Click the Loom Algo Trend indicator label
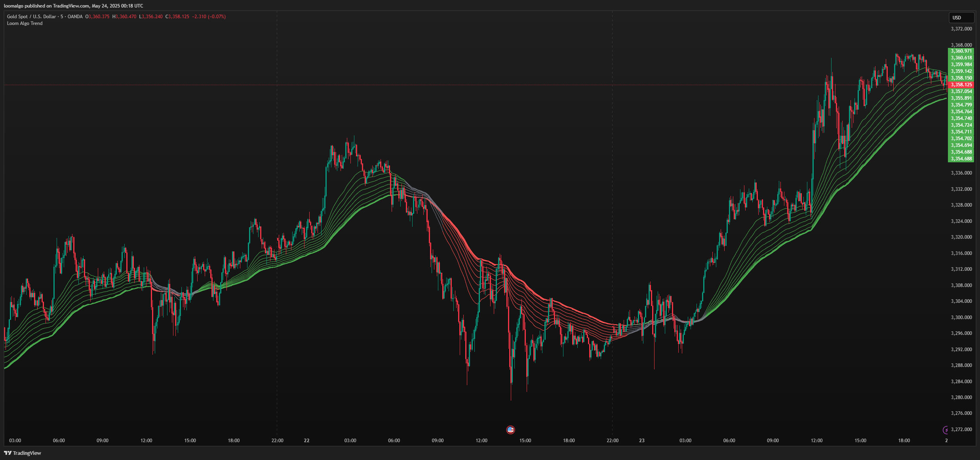The height and width of the screenshot is (460, 980). [25, 23]
